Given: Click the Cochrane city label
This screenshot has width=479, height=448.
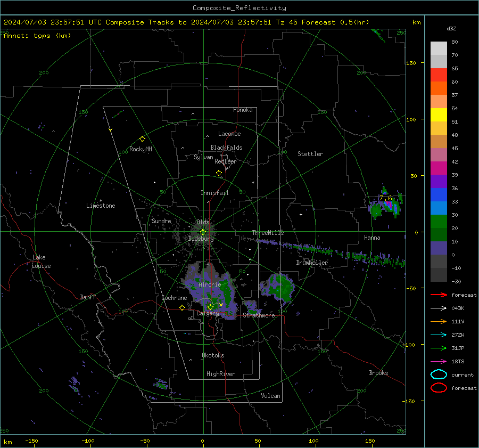Looking at the screenshot, I should (x=174, y=298).
